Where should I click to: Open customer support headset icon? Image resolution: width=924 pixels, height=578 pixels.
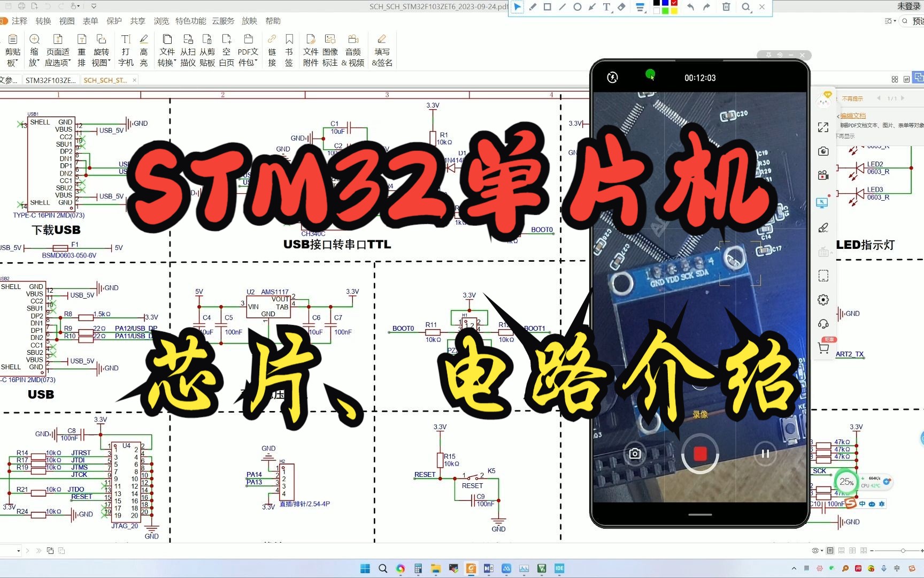click(823, 324)
